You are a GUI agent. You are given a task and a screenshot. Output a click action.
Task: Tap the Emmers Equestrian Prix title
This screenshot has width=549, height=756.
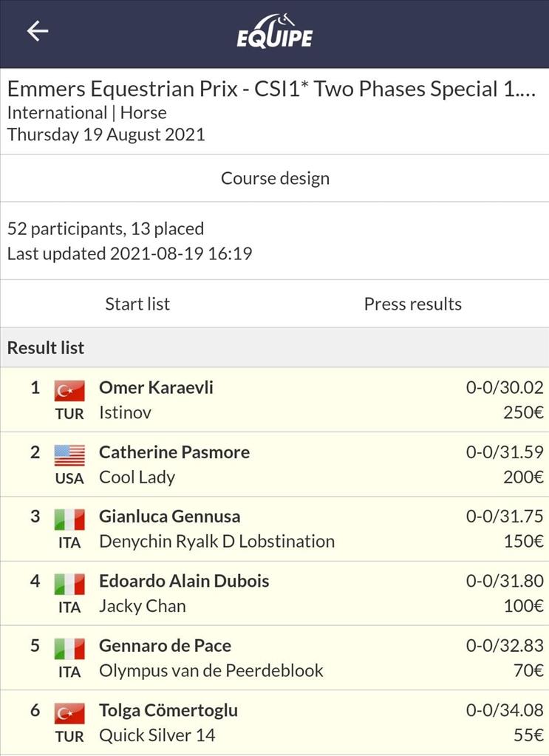[271, 89]
